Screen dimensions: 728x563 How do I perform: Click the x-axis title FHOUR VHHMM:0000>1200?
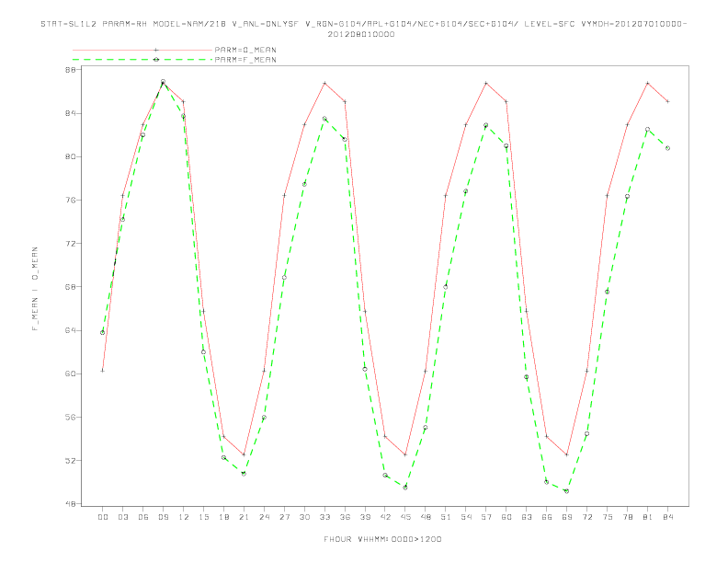click(382, 539)
